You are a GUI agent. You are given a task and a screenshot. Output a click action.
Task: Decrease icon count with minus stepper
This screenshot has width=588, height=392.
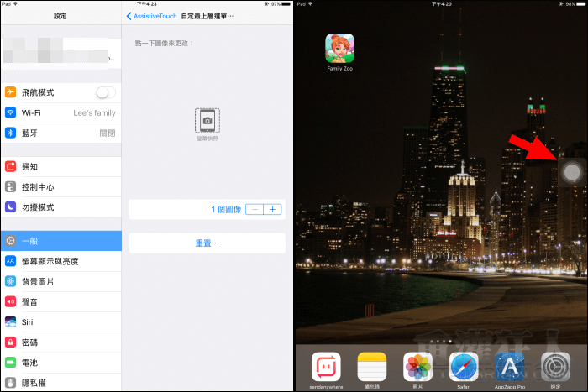pos(255,209)
